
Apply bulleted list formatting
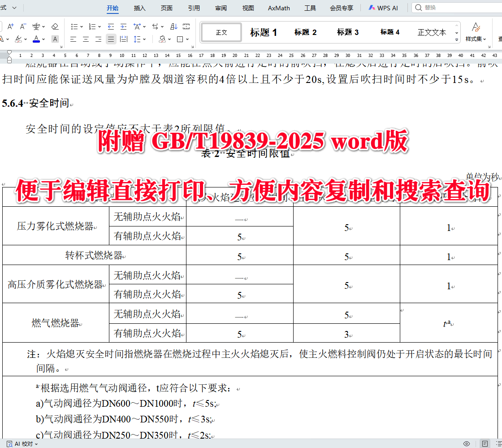[74, 26]
